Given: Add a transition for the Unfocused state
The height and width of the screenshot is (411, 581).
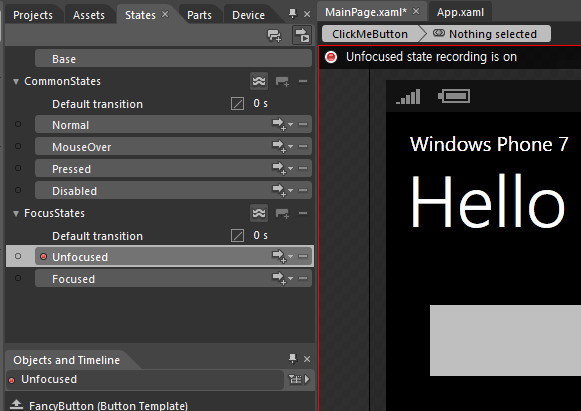Looking at the screenshot, I should coord(279,256).
